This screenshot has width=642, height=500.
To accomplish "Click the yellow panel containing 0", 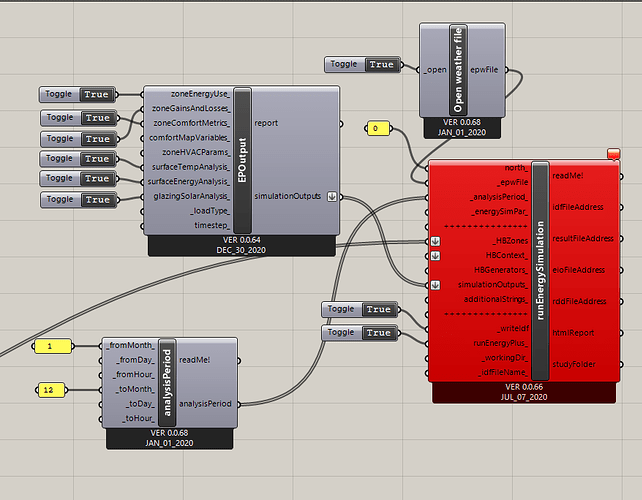I will [376, 129].
